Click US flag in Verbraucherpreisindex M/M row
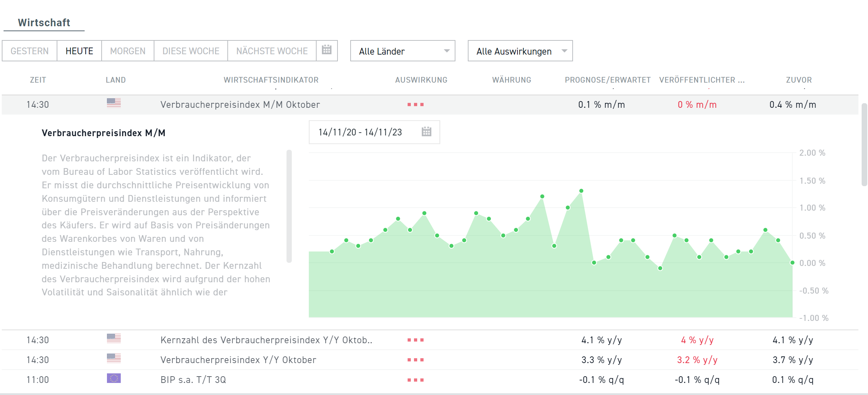868x395 pixels. tap(114, 103)
